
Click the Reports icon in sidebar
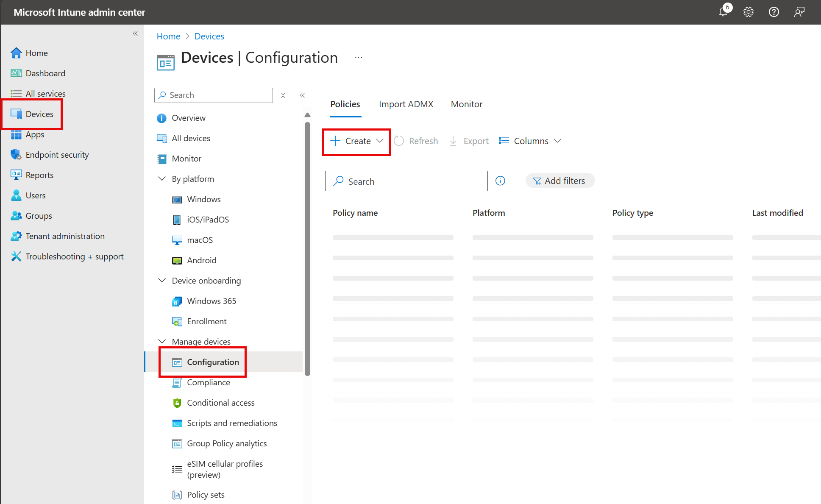pyautogui.click(x=16, y=175)
